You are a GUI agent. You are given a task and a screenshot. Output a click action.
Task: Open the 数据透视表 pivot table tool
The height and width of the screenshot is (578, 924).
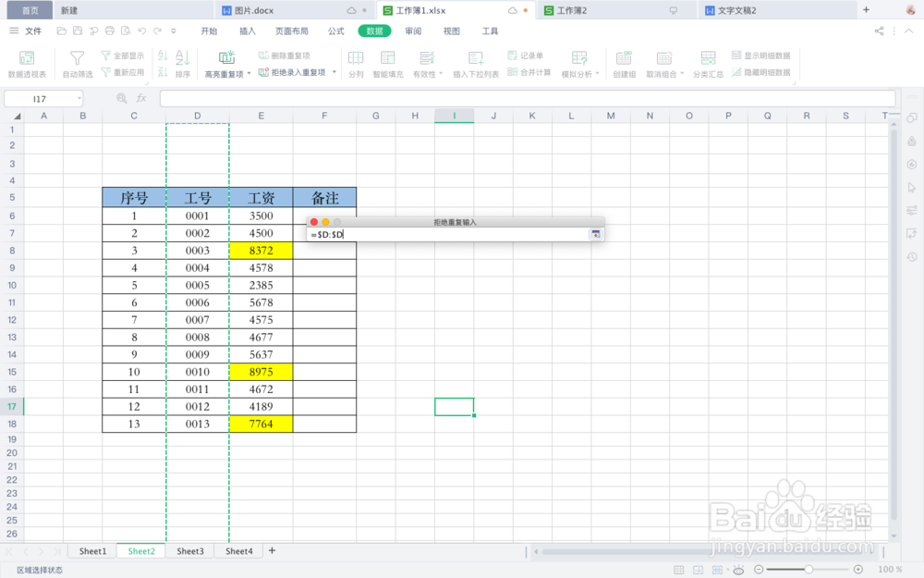(25, 63)
